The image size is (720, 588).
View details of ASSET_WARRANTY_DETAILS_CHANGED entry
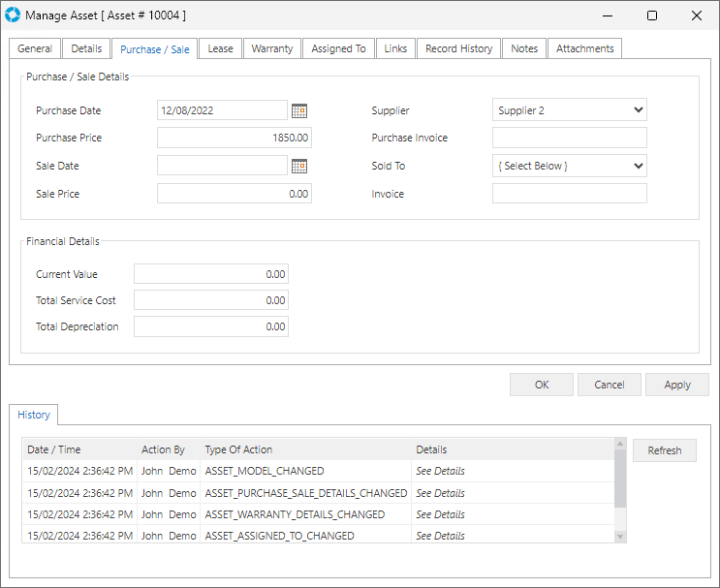(440, 514)
